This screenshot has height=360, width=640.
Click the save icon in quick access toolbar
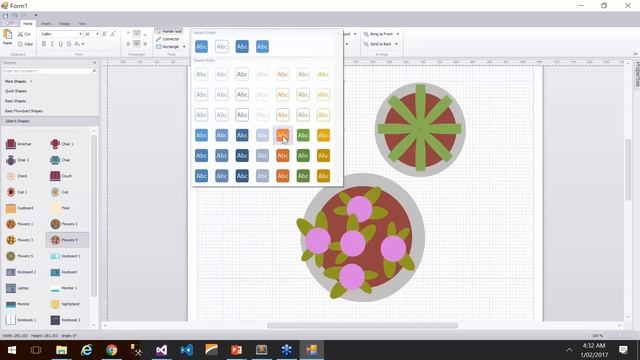click(6, 16)
